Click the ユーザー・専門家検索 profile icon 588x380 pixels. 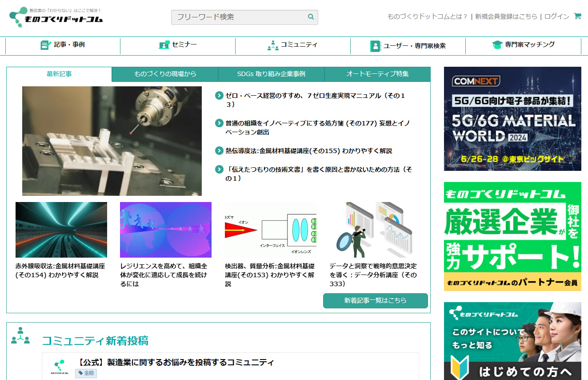tap(376, 46)
